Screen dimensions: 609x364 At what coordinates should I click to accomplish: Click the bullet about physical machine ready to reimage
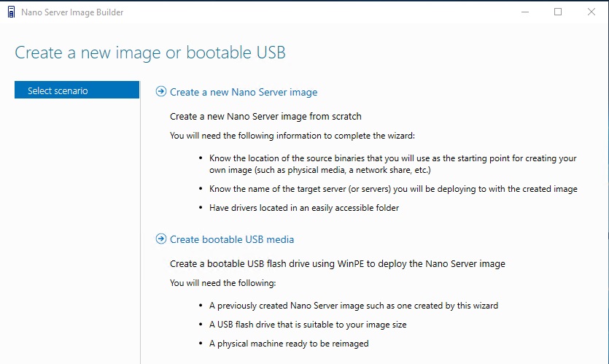pos(289,344)
